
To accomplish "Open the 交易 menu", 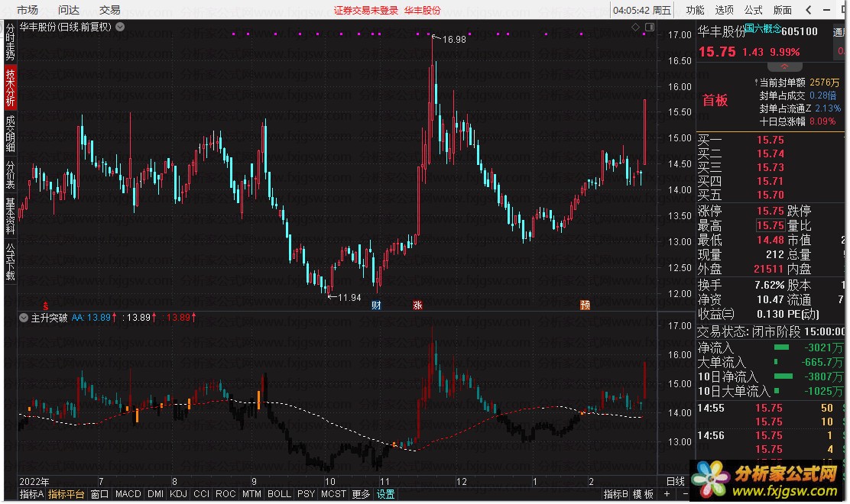I will click(109, 10).
